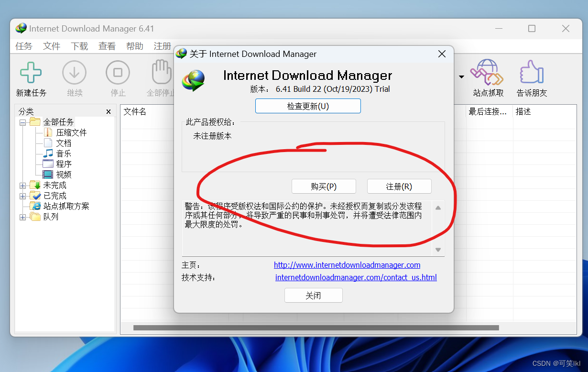Click the Tell a Friend (告诉朋友) thumbs-up icon
This screenshot has height=372, width=588.
[532, 73]
